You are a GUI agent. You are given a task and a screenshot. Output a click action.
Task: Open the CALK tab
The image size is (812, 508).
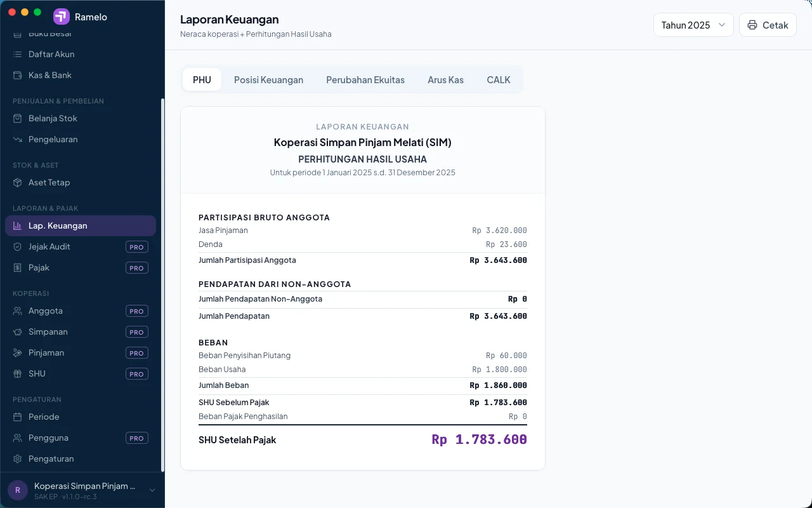click(x=499, y=79)
